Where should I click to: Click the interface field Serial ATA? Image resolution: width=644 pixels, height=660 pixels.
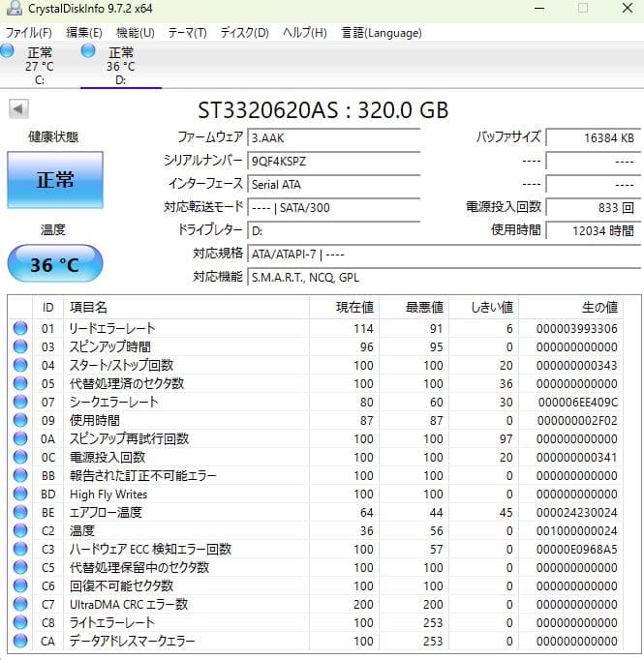pos(333,184)
